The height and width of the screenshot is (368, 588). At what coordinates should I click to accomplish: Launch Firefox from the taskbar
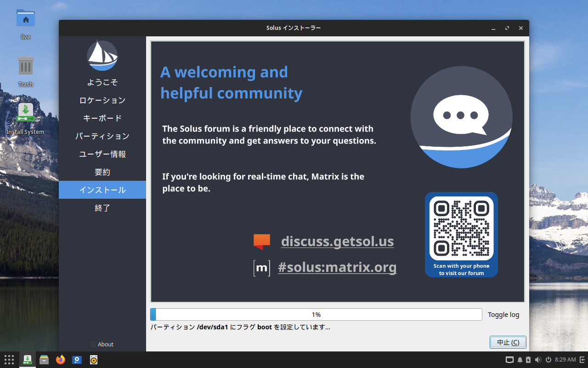tap(61, 360)
